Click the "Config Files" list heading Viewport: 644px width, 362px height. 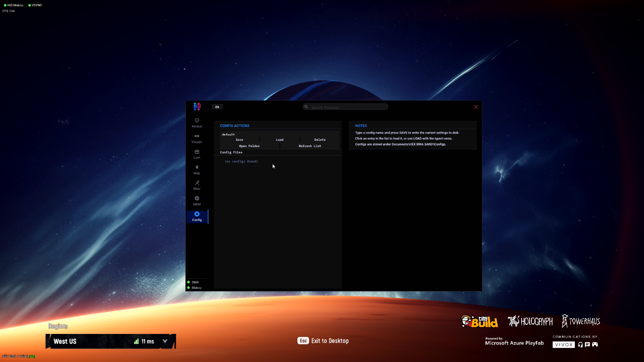(x=231, y=153)
